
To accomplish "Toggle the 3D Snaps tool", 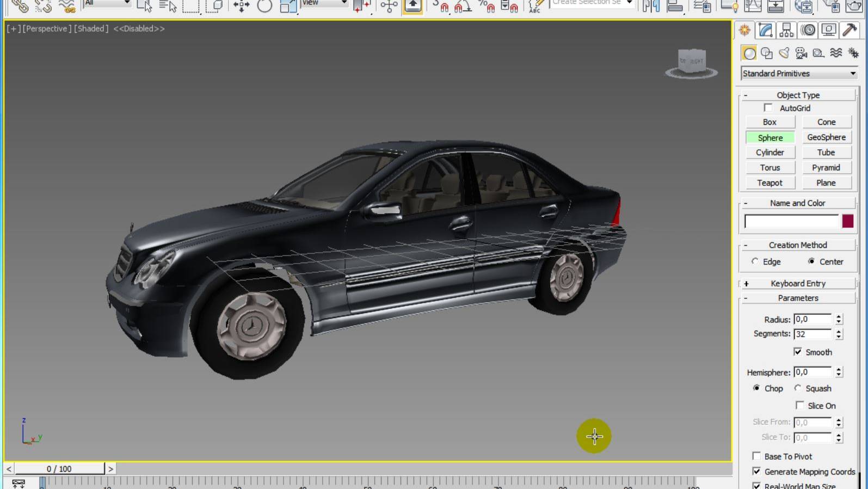I will click(x=441, y=5).
